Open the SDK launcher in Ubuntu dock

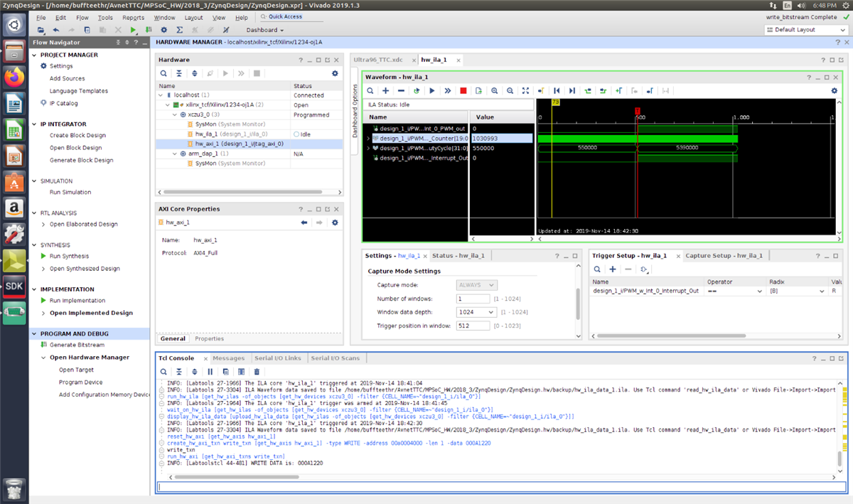point(14,286)
